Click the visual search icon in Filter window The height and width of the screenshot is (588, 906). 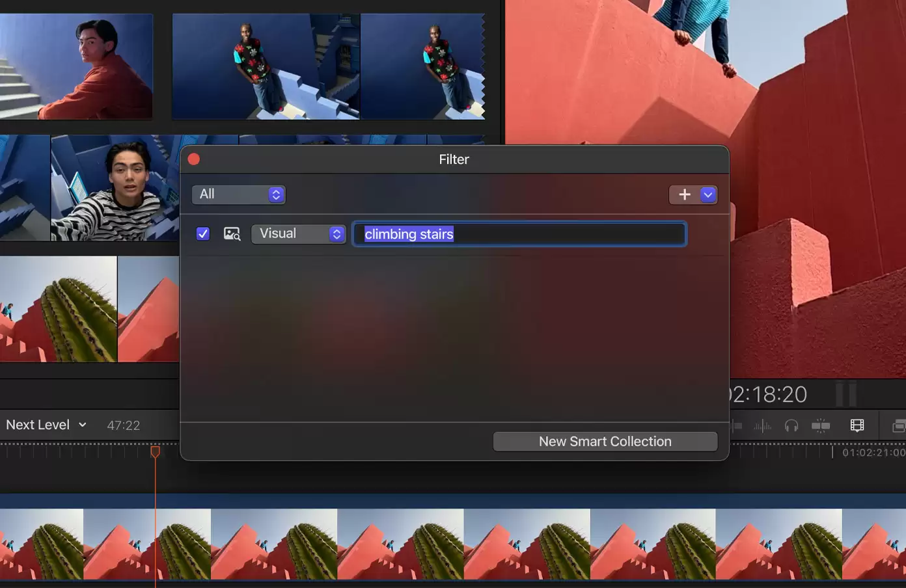[x=232, y=234]
